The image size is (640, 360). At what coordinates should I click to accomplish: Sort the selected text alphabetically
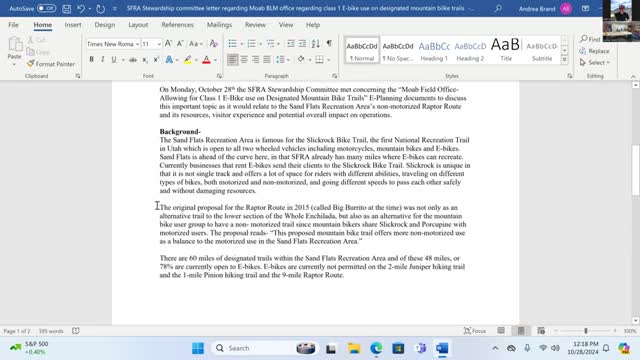316,44
